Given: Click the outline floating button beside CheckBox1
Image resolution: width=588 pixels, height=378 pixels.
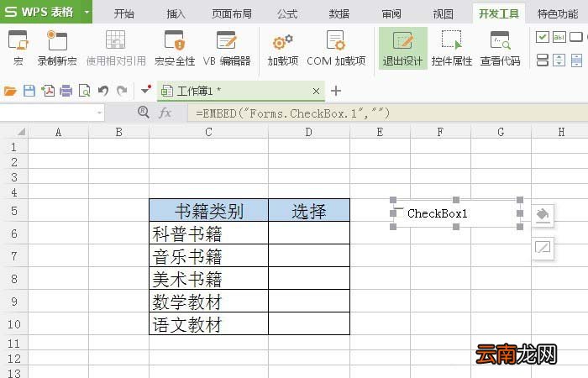Looking at the screenshot, I should (x=543, y=248).
